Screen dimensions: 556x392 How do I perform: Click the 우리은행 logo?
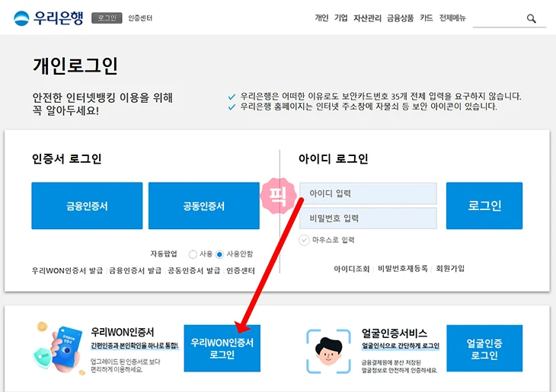point(49,18)
